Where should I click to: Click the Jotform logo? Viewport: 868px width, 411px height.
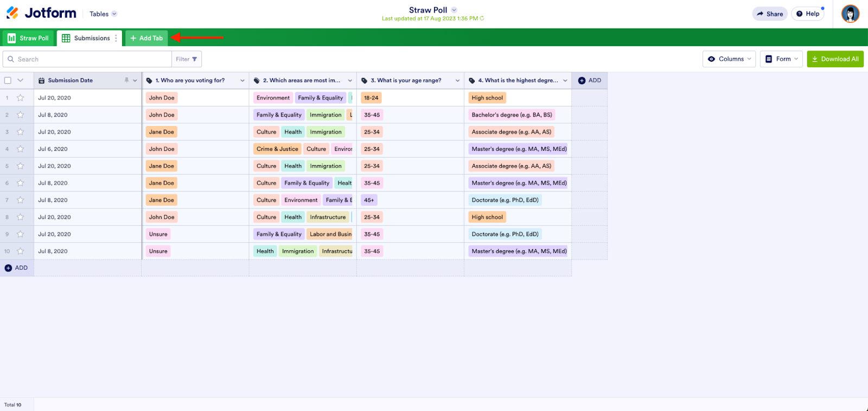(41, 13)
